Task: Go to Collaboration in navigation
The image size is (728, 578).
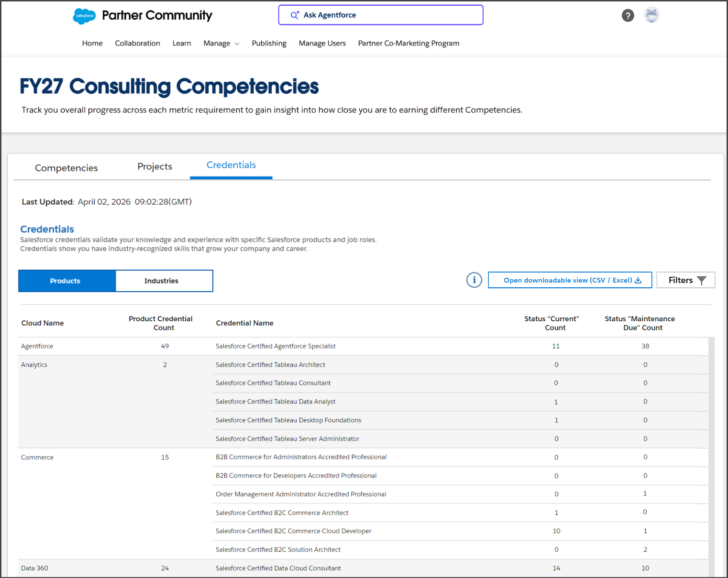Action: pyautogui.click(x=137, y=43)
